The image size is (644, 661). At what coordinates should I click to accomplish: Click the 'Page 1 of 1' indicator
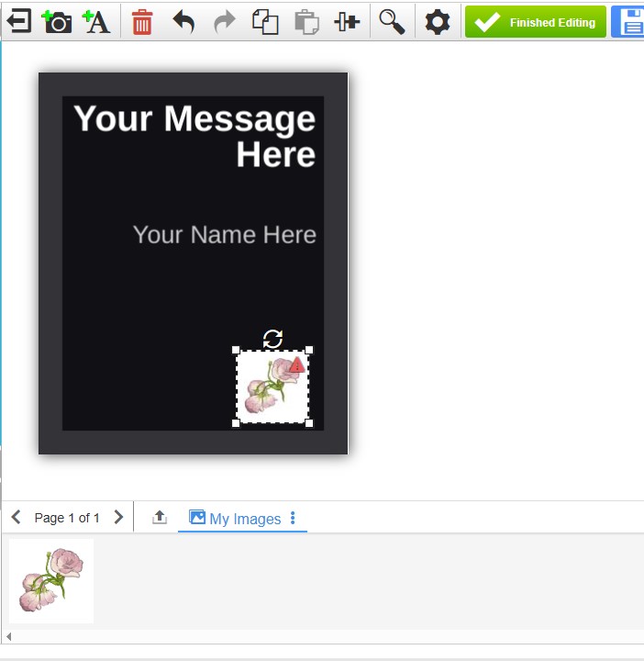coord(67,518)
